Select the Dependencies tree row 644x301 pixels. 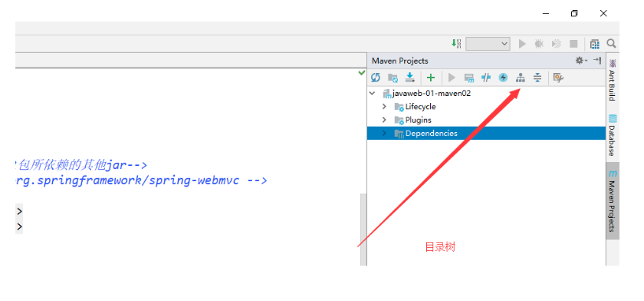click(486, 134)
